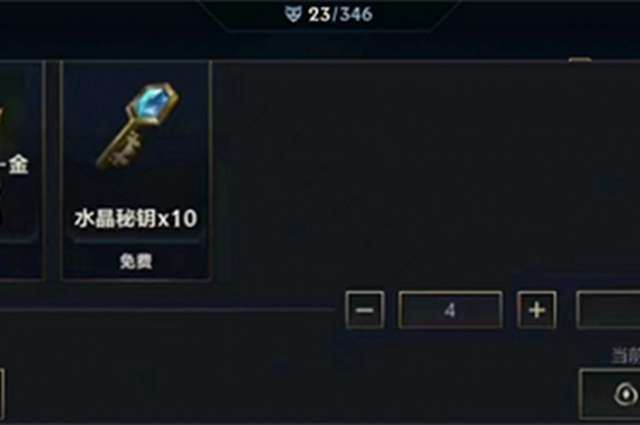
Task: Click the crystal key item image
Action: pyautogui.click(x=138, y=127)
